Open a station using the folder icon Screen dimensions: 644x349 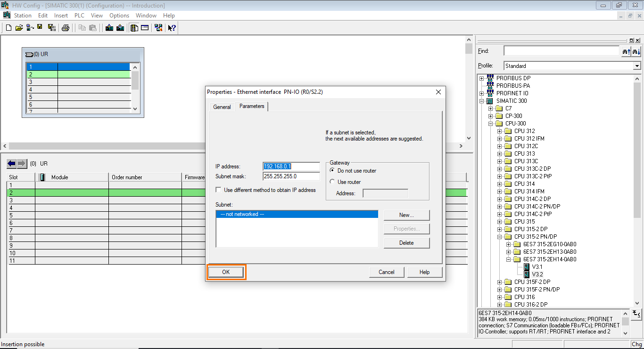pos(19,28)
